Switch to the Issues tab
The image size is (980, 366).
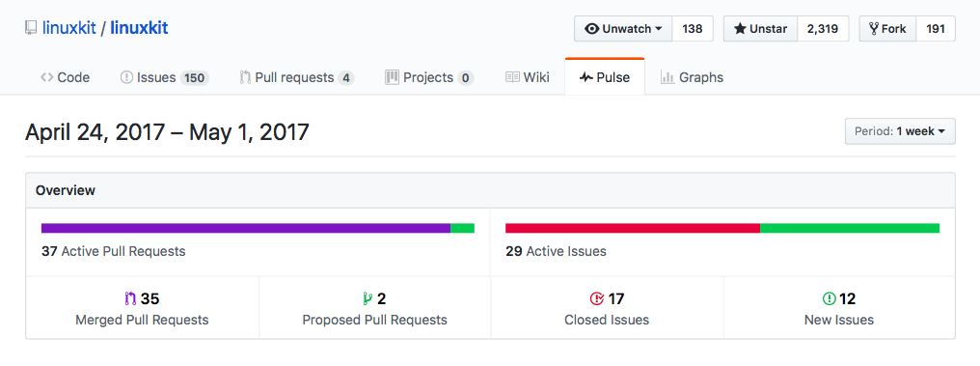(x=164, y=77)
